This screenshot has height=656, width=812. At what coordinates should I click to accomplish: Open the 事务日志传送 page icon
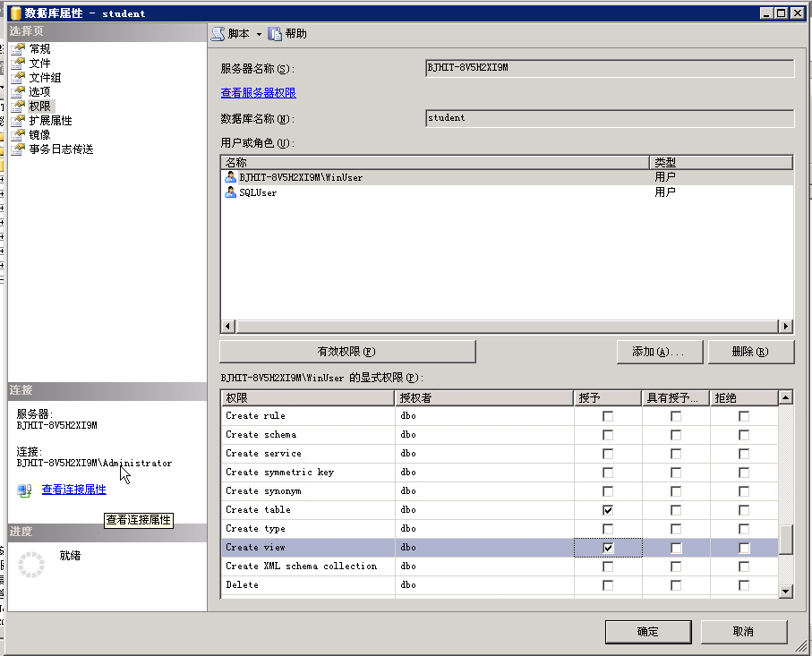[18, 149]
